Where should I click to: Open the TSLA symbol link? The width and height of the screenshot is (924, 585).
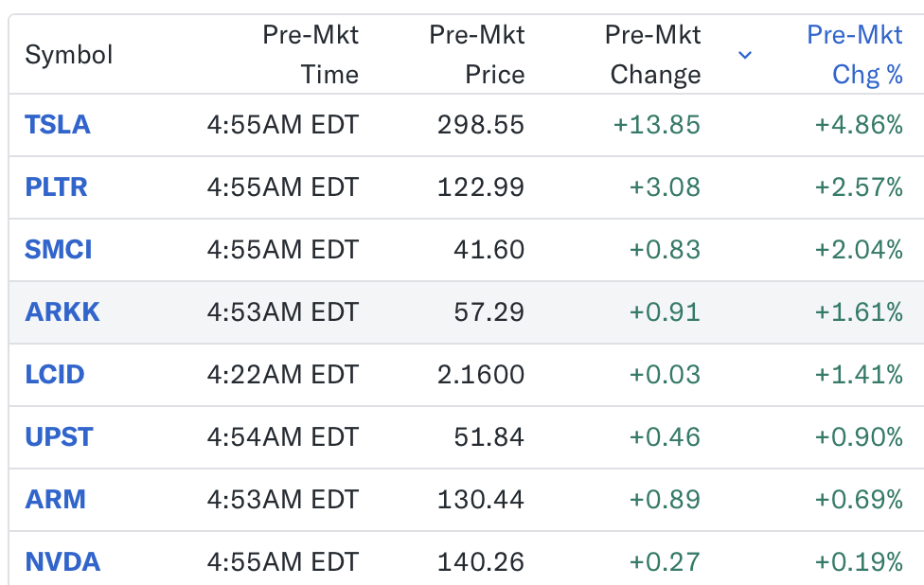tap(57, 125)
